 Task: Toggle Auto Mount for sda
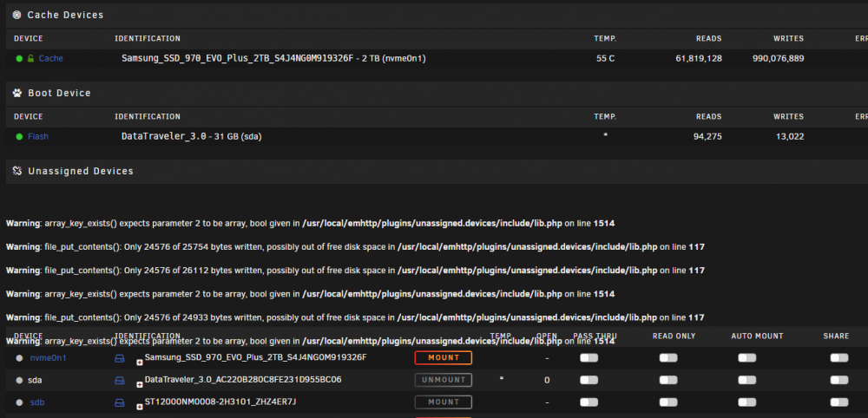[746, 381]
